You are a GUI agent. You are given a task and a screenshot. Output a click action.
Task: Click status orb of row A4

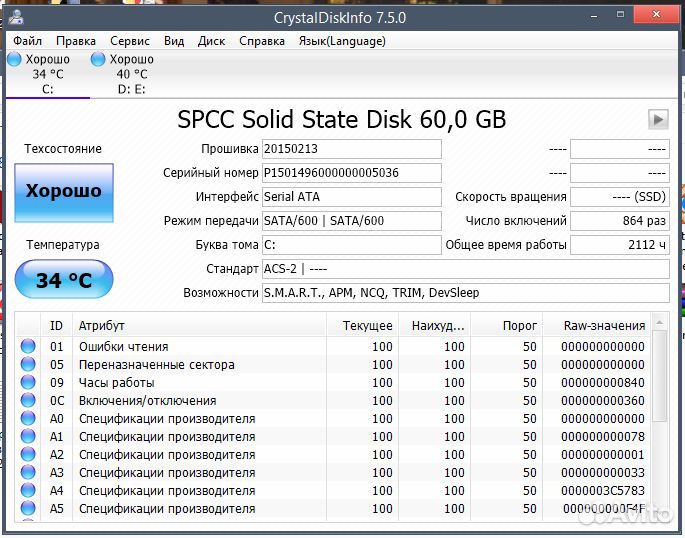click(x=28, y=490)
